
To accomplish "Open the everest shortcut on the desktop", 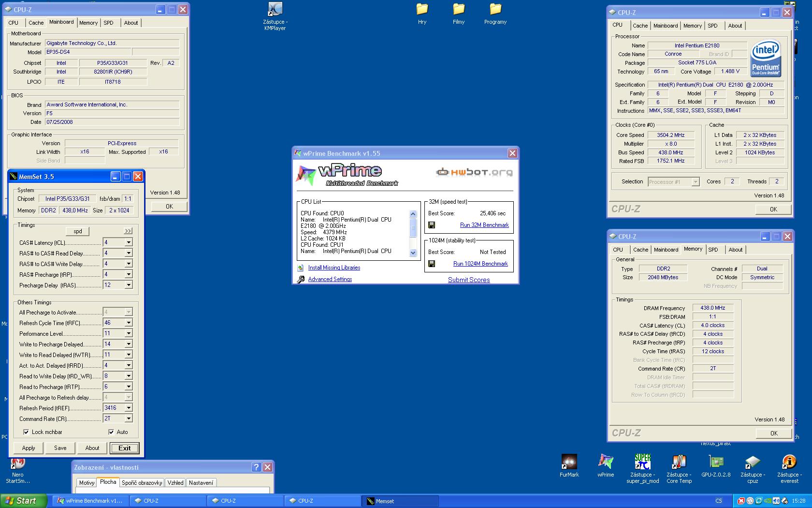I will point(789,462).
